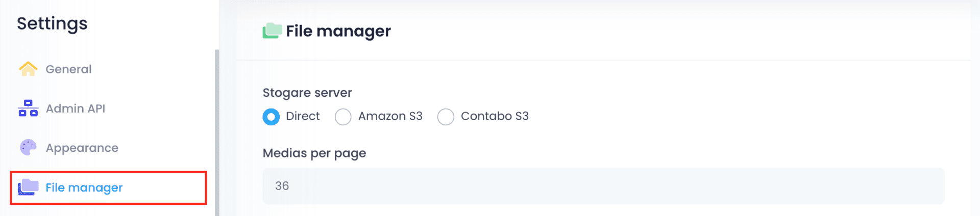Select File manager text in the sidebar
The width and height of the screenshot is (980, 216).
(84, 188)
